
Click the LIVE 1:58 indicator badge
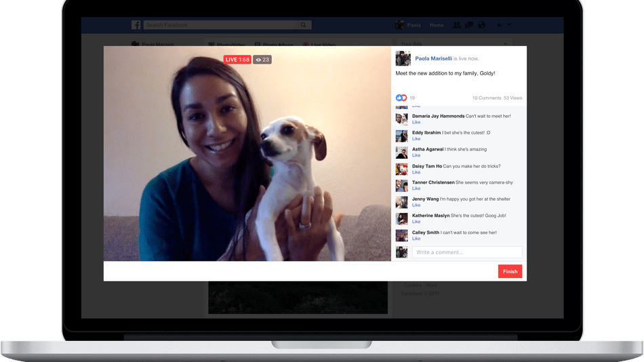237,60
